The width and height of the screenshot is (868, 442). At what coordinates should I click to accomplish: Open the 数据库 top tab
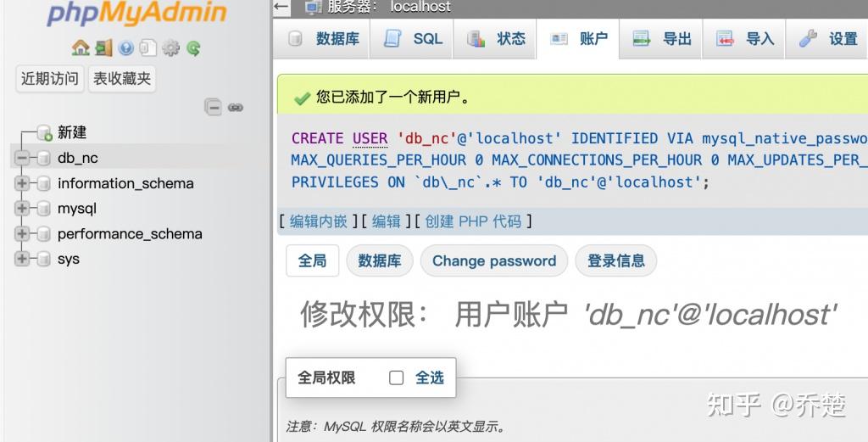[322, 39]
